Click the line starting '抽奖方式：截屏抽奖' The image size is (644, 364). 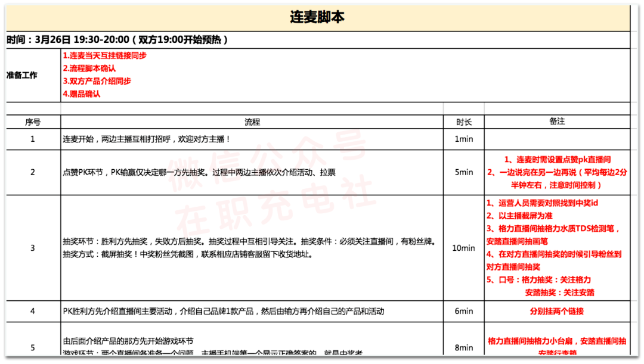(x=188, y=254)
